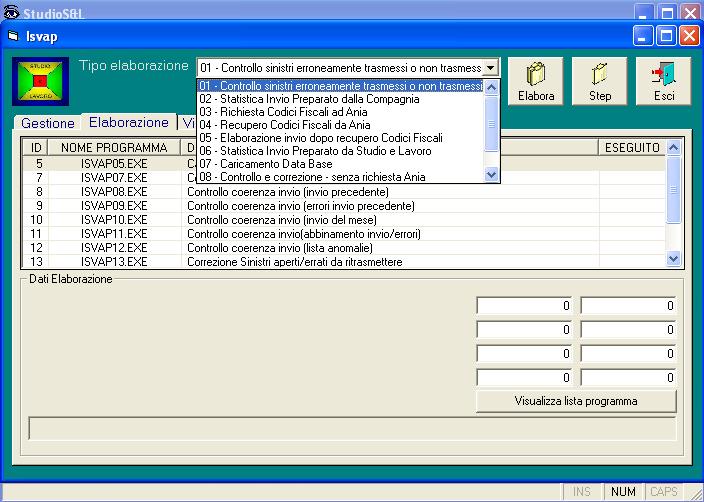Switch to the Elaborazione tab

click(x=129, y=122)
